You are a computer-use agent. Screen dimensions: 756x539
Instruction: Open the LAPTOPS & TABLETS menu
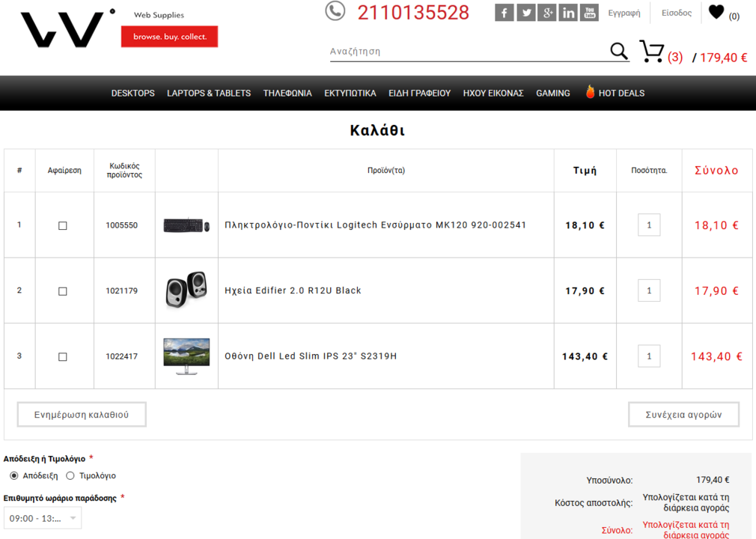tap(209, 93)
